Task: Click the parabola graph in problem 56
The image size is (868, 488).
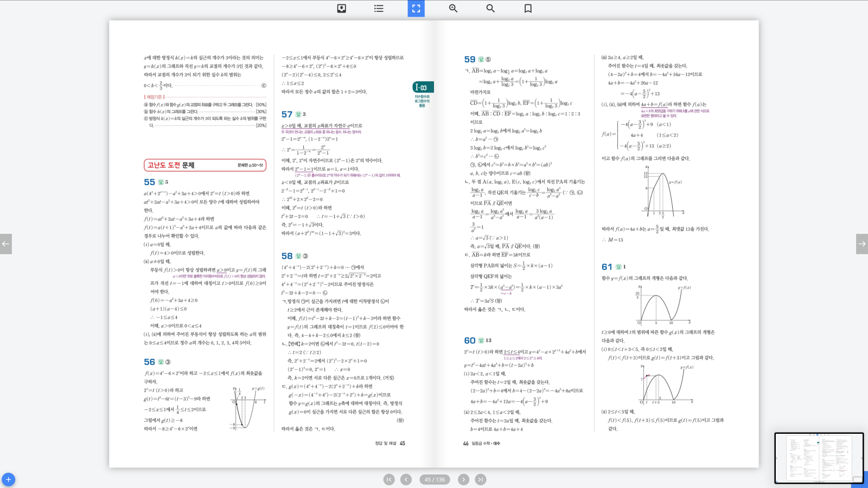Action: 249,408
